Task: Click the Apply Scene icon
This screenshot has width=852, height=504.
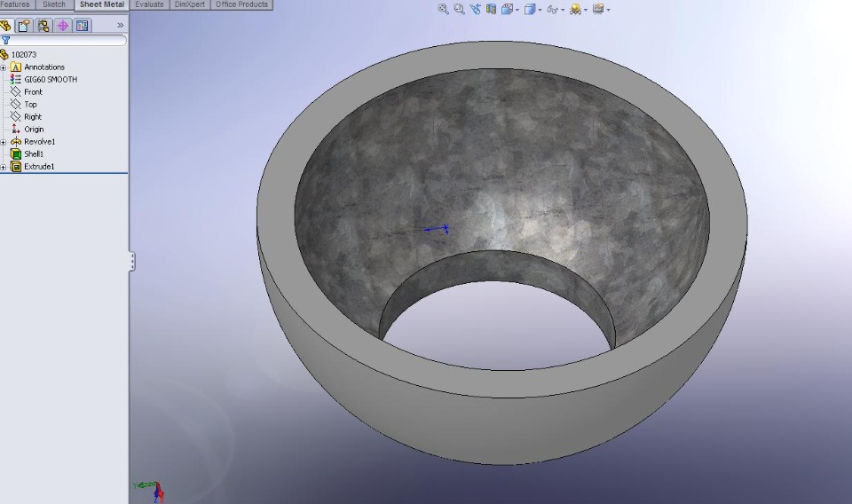Action: coord(575,9)
